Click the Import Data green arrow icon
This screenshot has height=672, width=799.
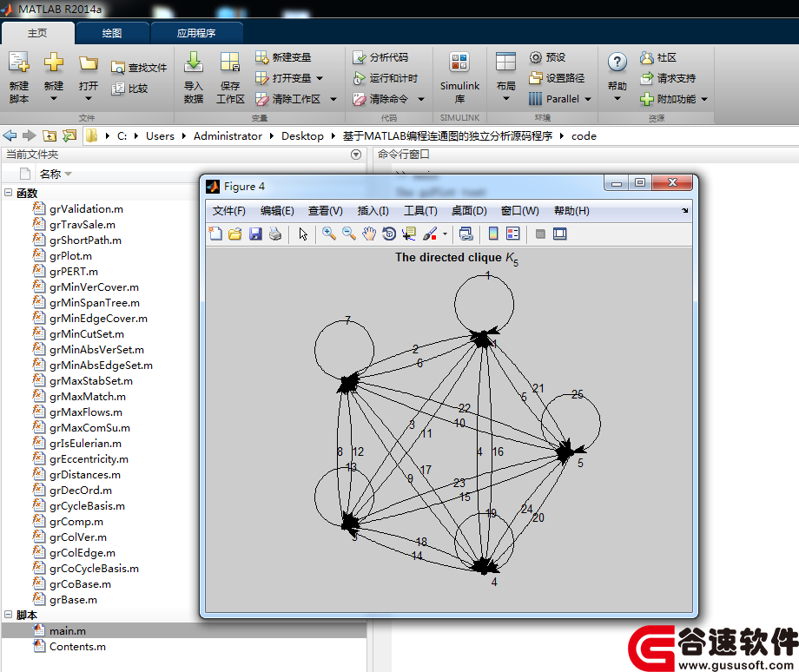(194, 63)
